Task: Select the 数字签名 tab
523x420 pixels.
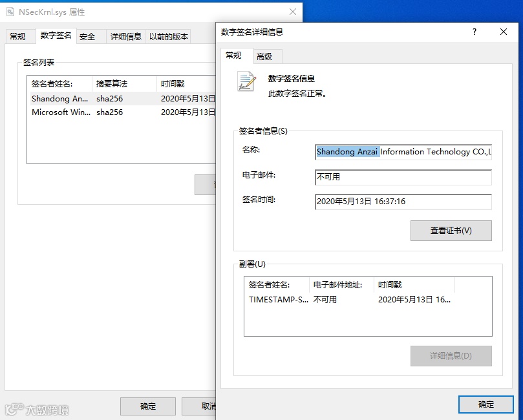Action: pos(56,36)
